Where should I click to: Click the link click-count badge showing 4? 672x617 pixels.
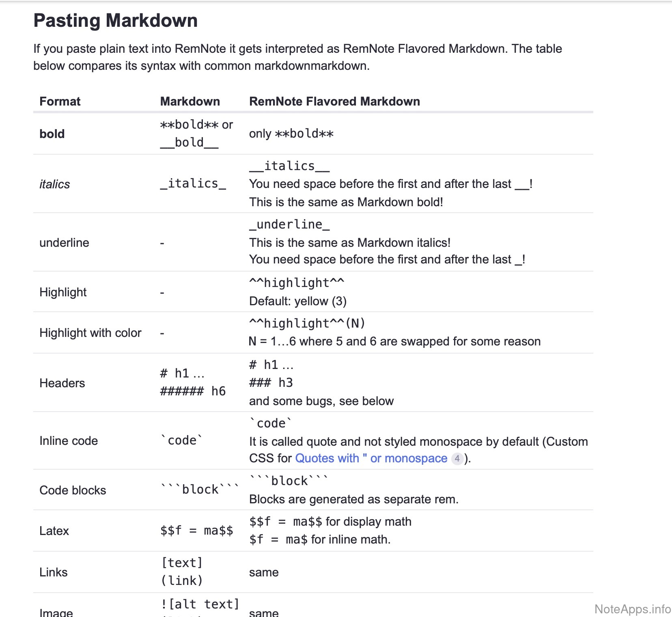(457, 459)
